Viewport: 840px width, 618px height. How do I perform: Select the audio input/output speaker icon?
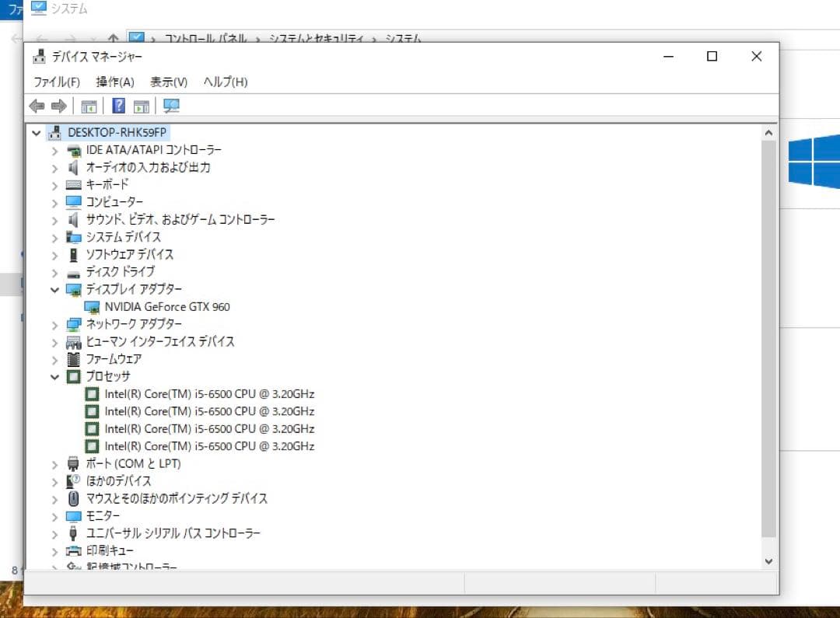[73, 168]
